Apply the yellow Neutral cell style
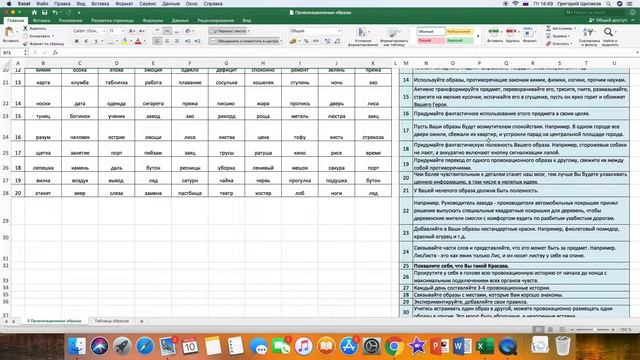Screen dimensions: 640x360 (459, 31)
